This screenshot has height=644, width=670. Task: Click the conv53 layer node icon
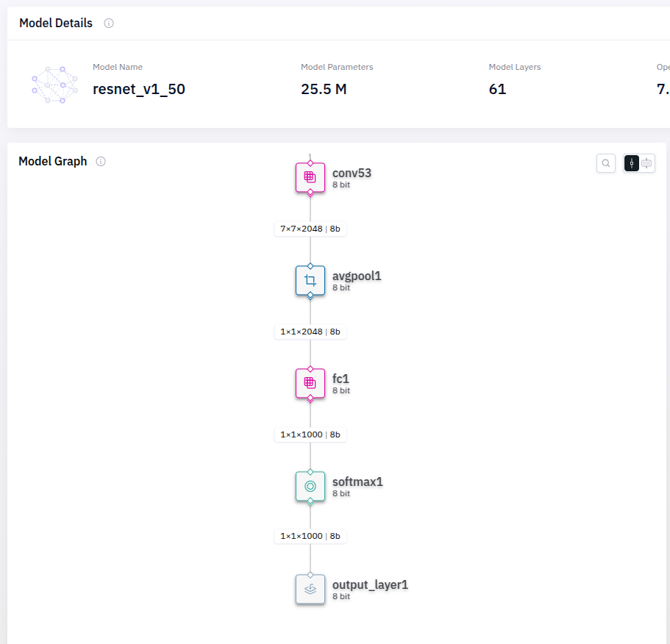[310, 177]
